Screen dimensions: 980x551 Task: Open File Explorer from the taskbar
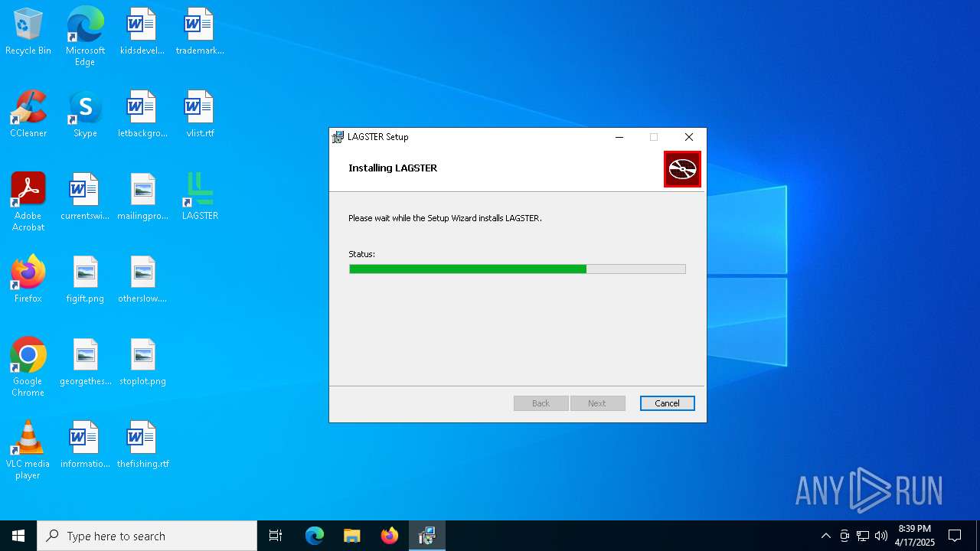(352, 536)
